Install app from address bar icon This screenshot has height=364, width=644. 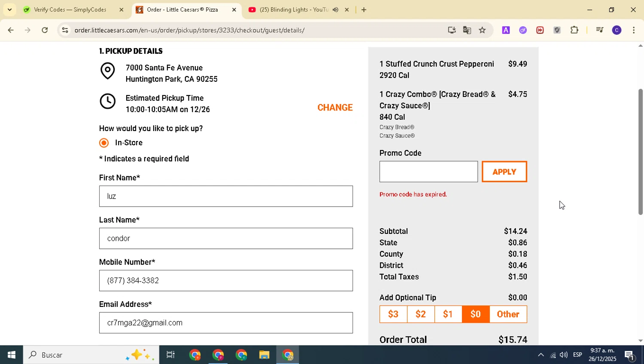coord(452,30)
